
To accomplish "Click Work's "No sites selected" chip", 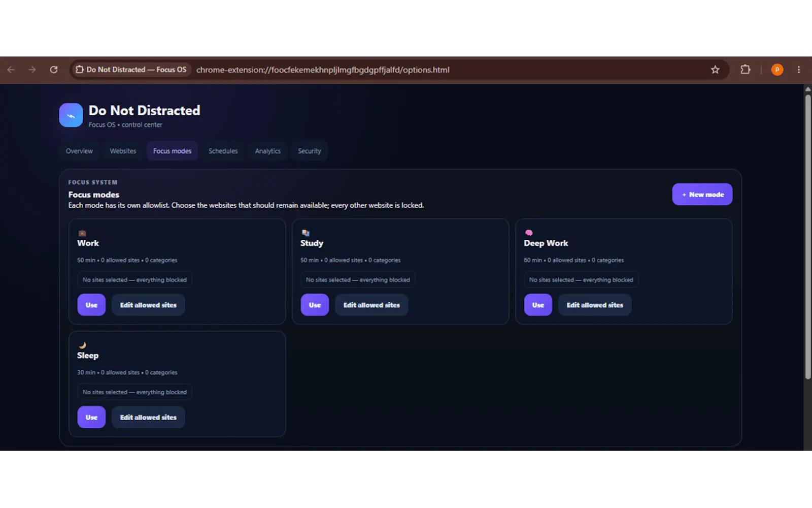I will (x=134, y=280).
